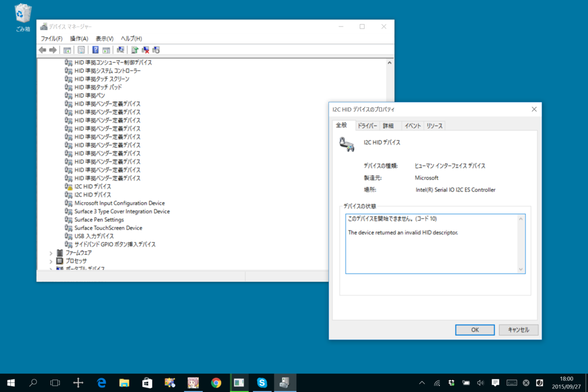Screen dimensions: 588x392
Task: Select HID 準拠タッチ スクリーン
Action: tap(102, 79)
